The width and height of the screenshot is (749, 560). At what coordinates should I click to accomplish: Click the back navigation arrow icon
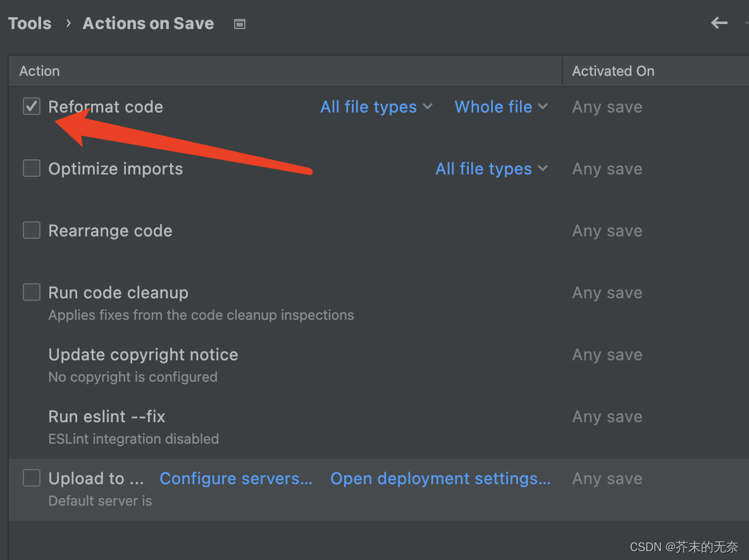(x=719, y=23)
